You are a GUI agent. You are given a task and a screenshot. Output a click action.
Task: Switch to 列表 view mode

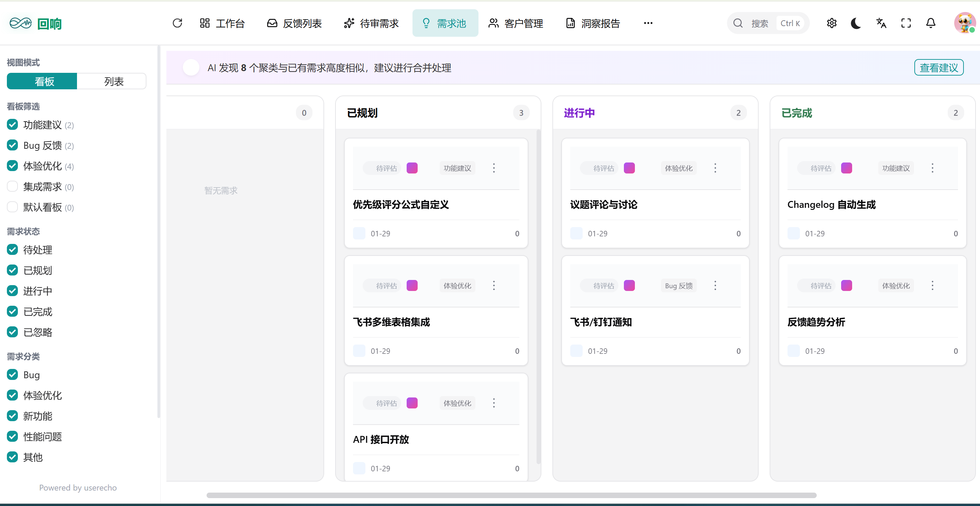pyautogui.click(x=113, y=81)
